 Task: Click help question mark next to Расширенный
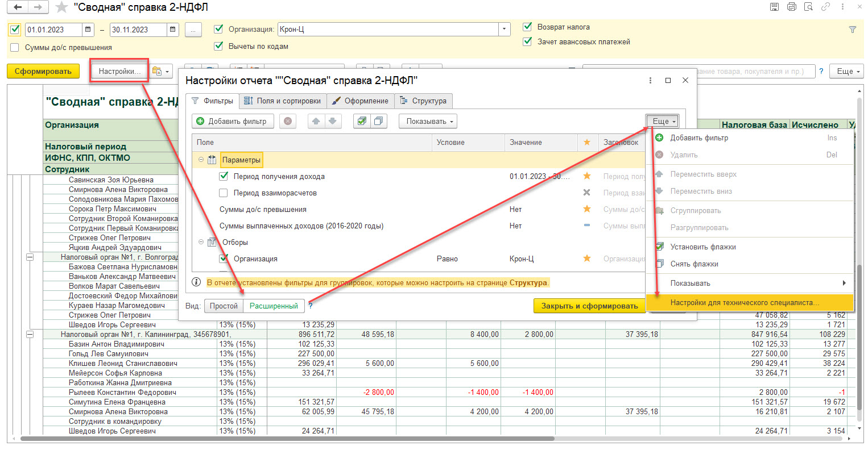coord(311,306)
